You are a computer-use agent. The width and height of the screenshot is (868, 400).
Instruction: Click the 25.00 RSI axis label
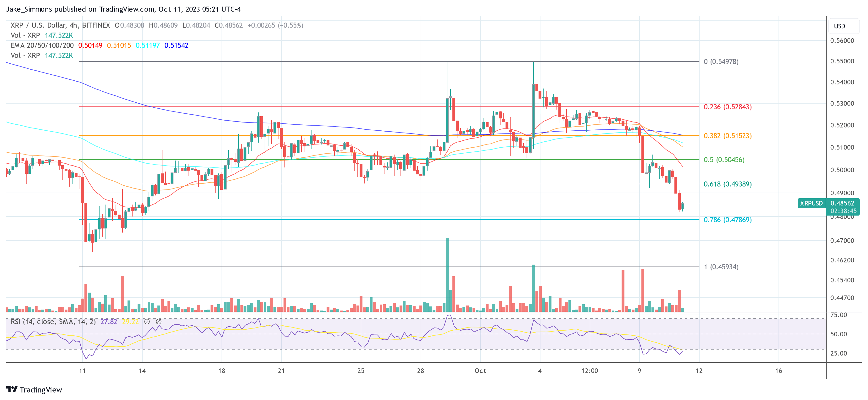[839, 353]
